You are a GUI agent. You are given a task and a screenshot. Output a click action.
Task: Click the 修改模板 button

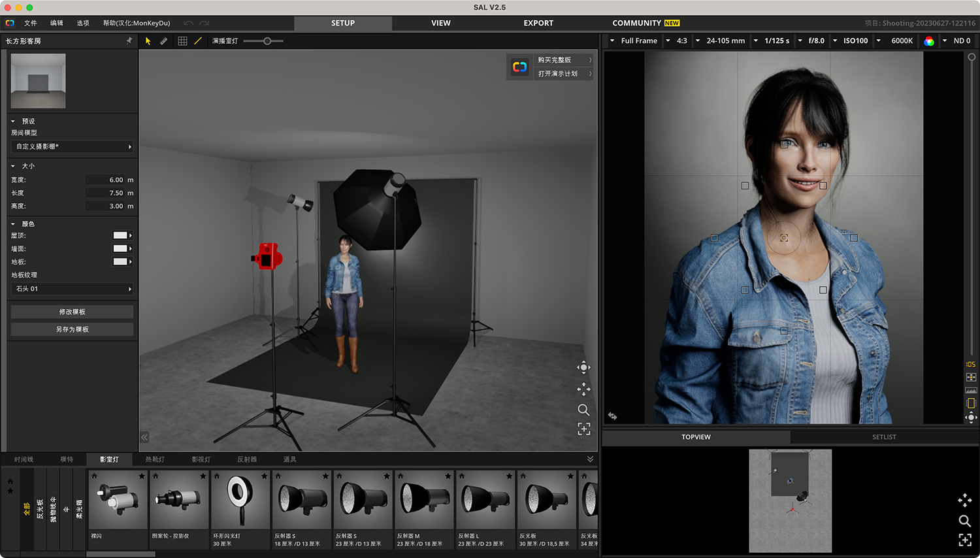coord(72,312)
